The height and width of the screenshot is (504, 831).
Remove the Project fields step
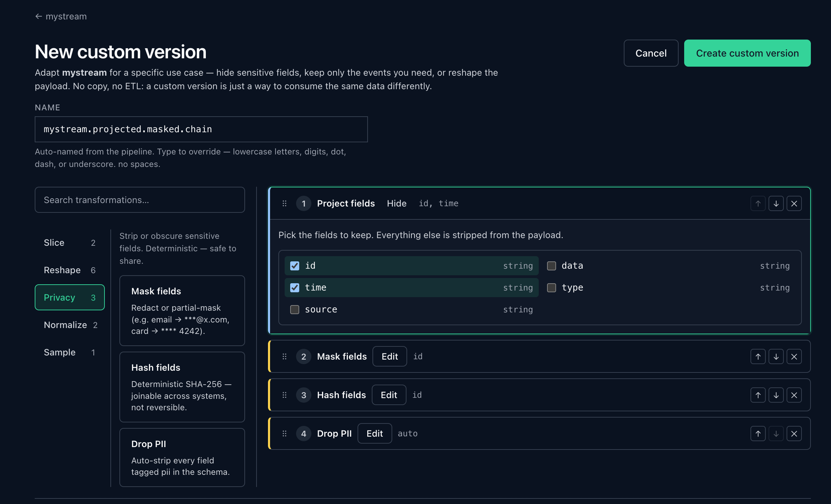point(794,203)
